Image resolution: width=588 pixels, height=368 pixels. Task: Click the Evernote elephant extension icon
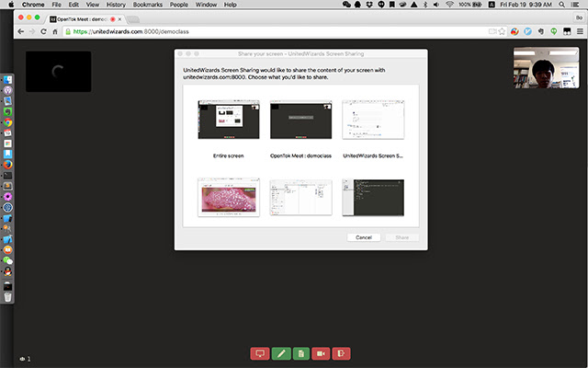pos(541,31)
